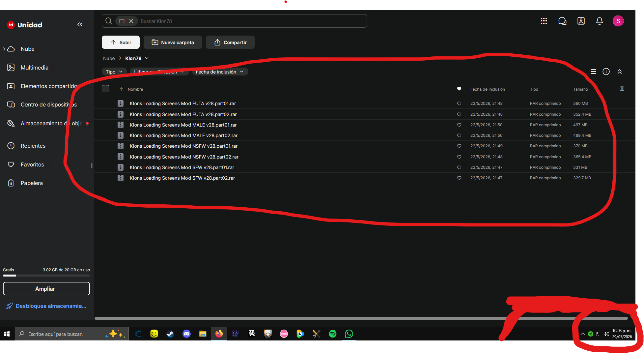644x353 pixels.
Task: Expand the Klon78 breadcrumb dropdown
Action: (147, 58)
